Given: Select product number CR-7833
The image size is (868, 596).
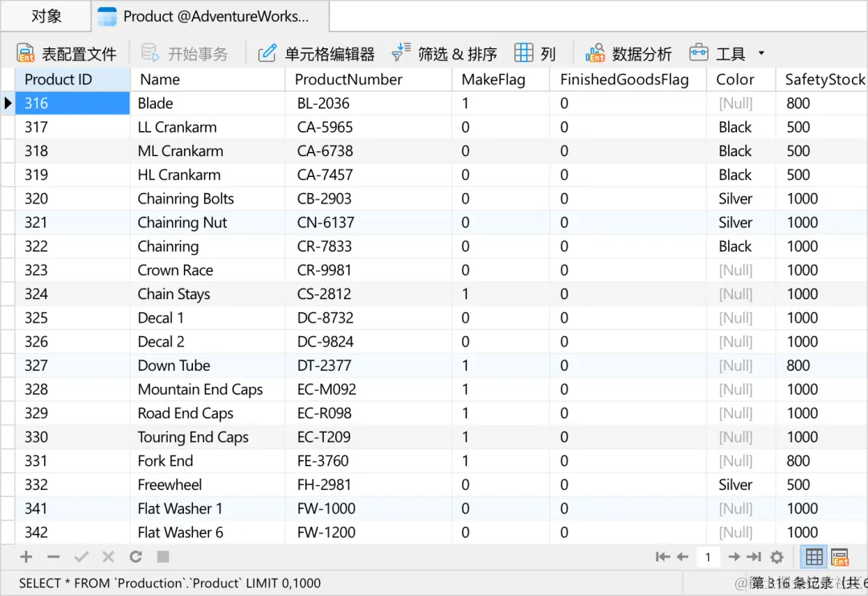Looking at the screenshot, I should click(x=369, y=246).
